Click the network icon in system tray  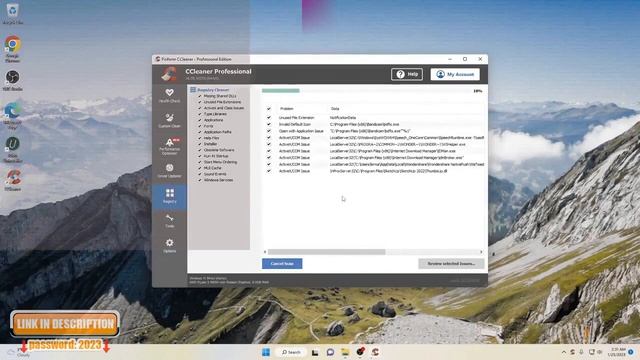[x=591, y=352]
